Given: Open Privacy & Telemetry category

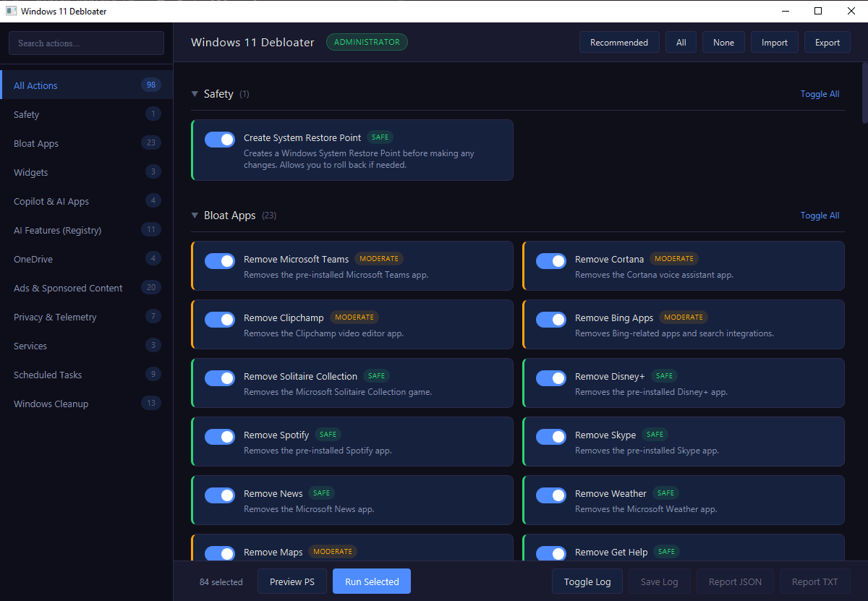Looking at the screenshot, I should 87,317.
